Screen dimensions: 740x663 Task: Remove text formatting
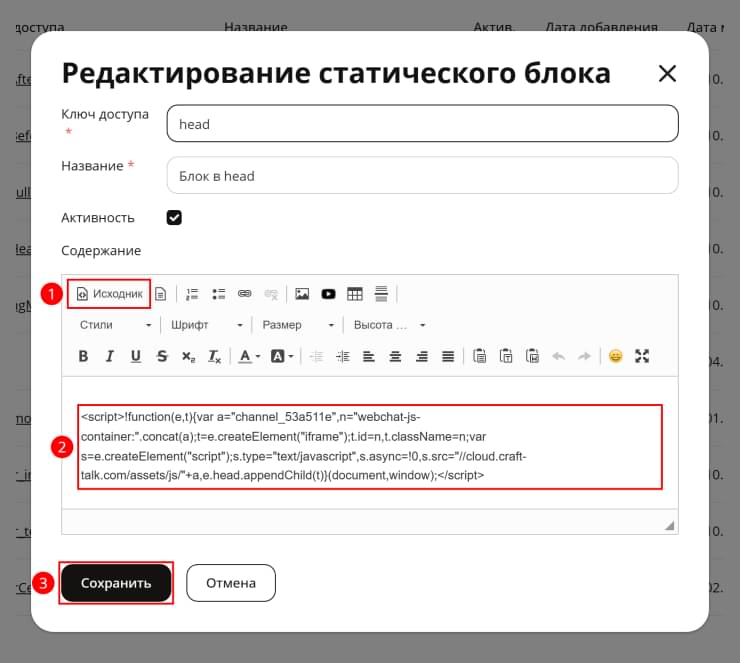215,356
